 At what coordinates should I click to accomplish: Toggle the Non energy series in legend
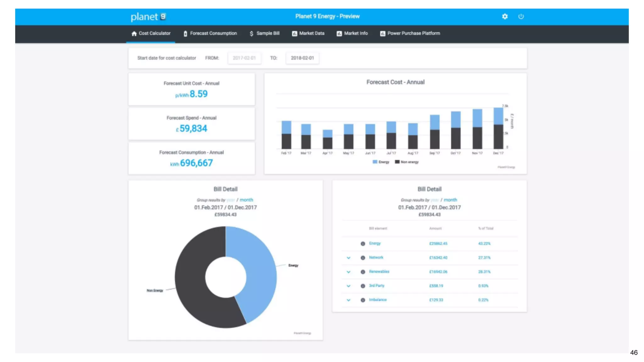pos(407,162)
